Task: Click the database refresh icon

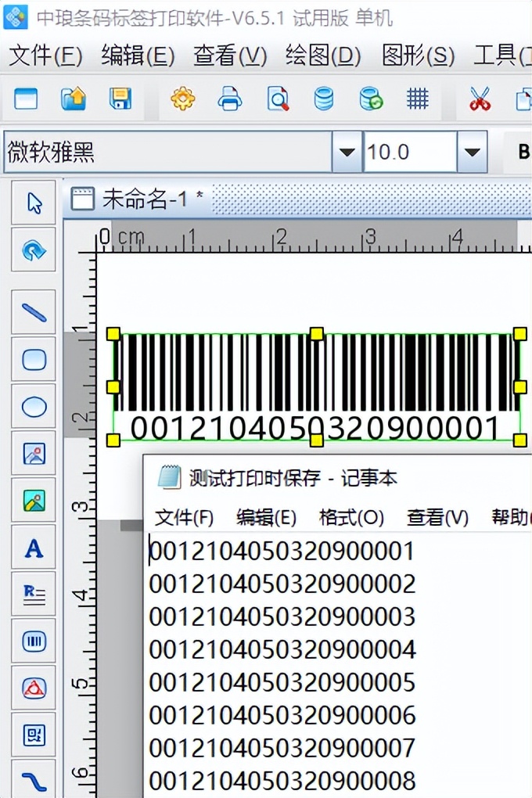Action: (x=371, y=99)
